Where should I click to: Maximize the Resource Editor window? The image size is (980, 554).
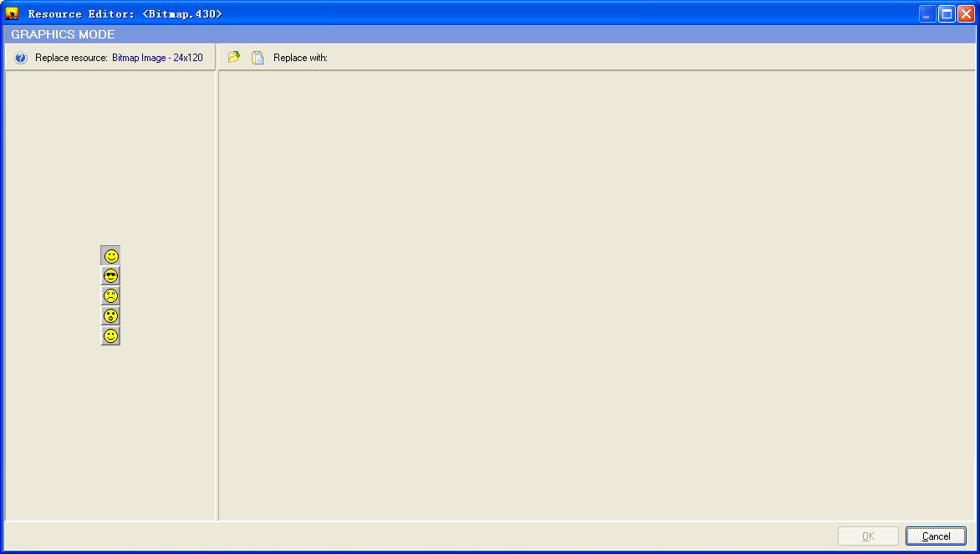coord(947,13)
